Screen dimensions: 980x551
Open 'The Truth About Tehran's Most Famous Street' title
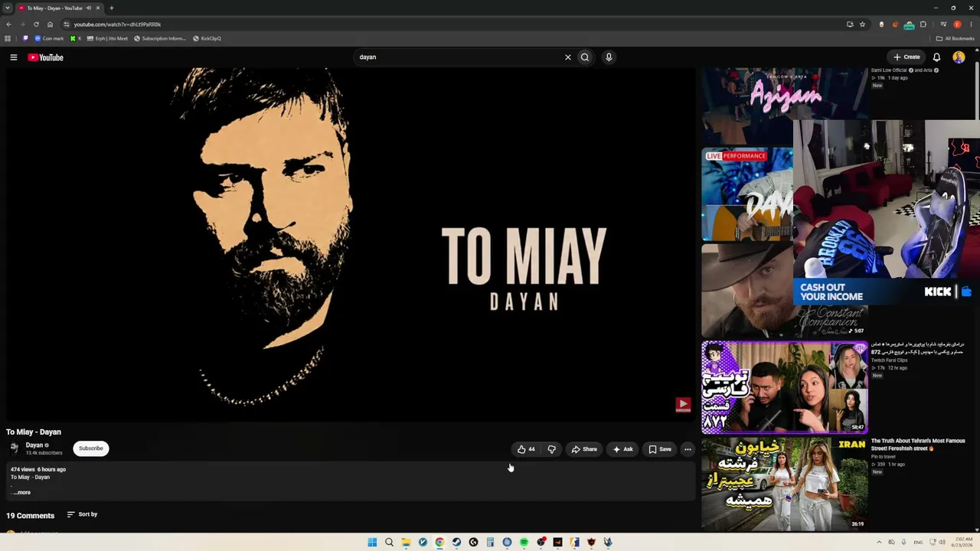point(918,445)
